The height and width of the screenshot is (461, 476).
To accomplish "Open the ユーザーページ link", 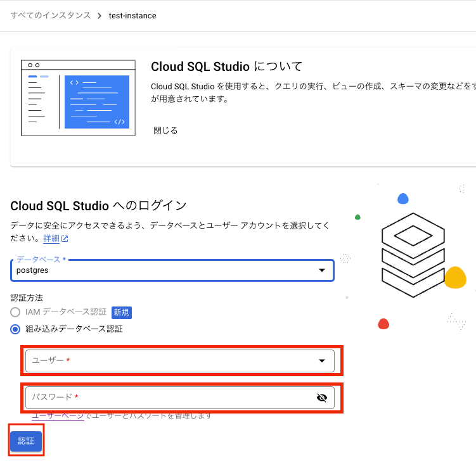I will (58, 416).
